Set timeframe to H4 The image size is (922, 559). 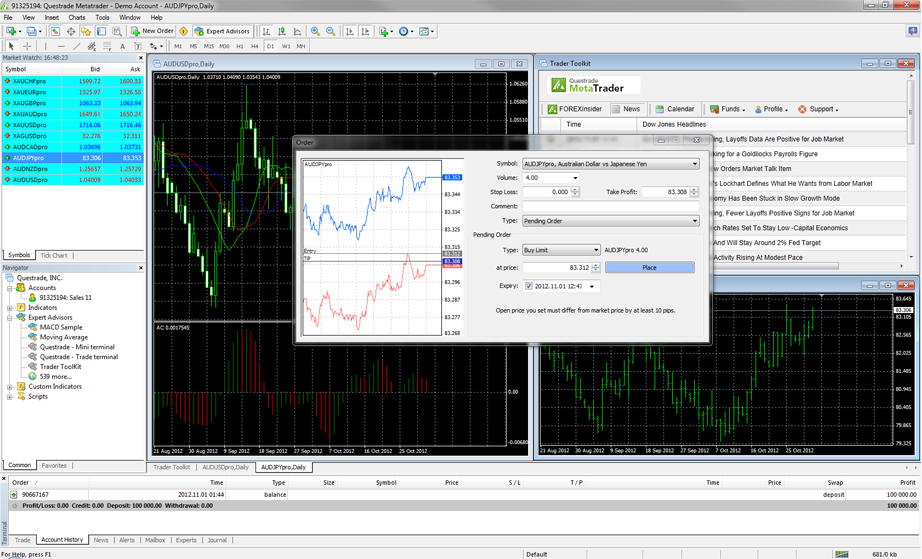255,46
